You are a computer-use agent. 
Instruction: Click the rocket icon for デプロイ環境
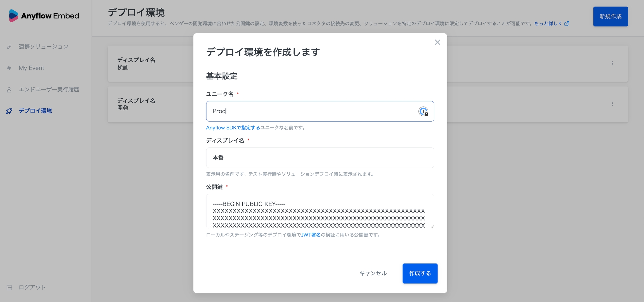tap(9, 111)
